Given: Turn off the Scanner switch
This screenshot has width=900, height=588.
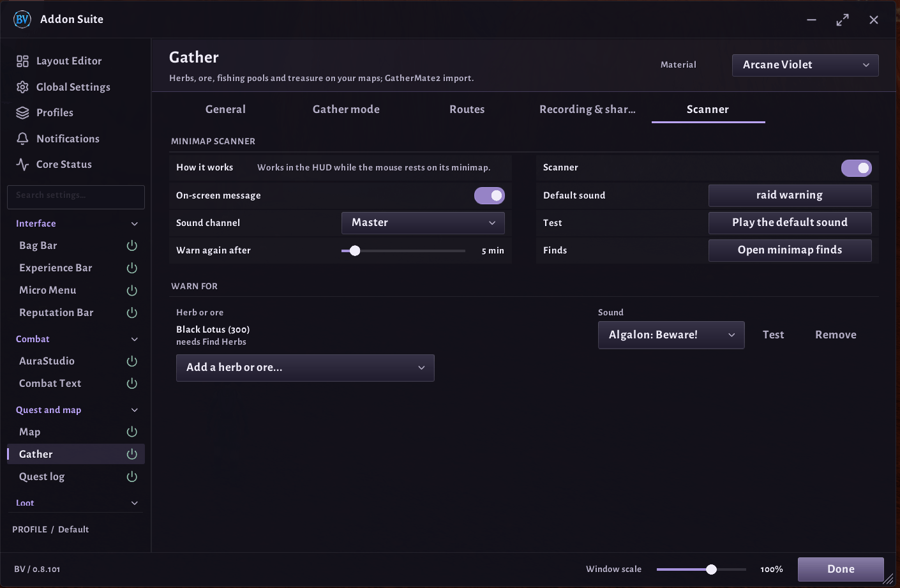Looking at the screenshot, I should click(857, 168).
